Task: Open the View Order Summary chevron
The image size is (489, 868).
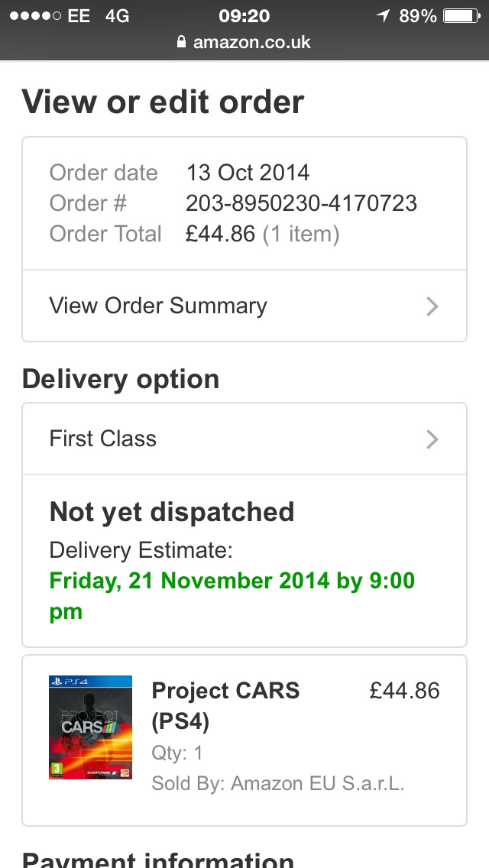Action: [x=432, y=306]
